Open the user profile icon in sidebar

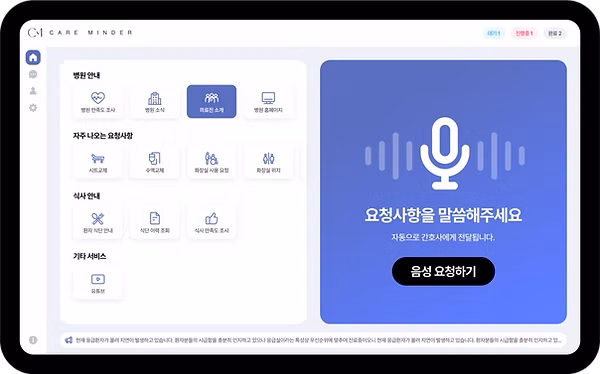click(x=33, y=91)
